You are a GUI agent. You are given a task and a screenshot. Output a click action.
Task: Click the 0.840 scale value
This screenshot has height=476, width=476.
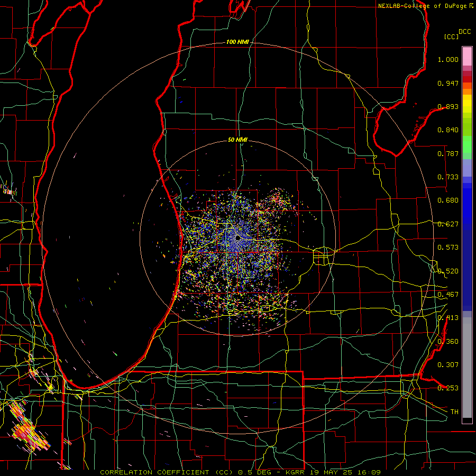[x=448, y=130]
